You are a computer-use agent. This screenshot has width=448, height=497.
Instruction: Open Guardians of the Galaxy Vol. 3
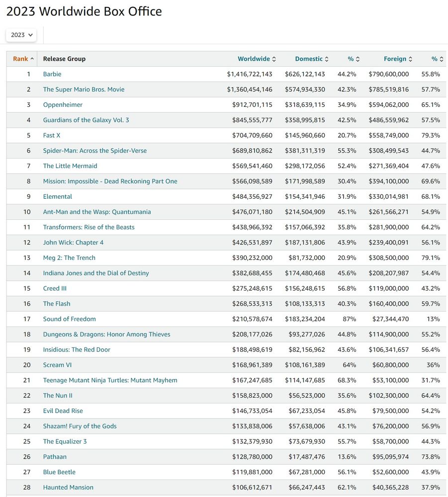86,120
